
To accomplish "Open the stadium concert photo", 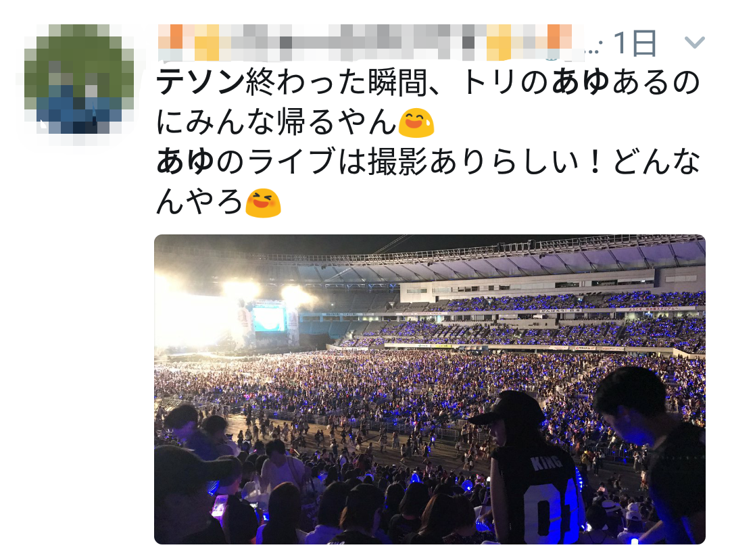I will (430, 389).
